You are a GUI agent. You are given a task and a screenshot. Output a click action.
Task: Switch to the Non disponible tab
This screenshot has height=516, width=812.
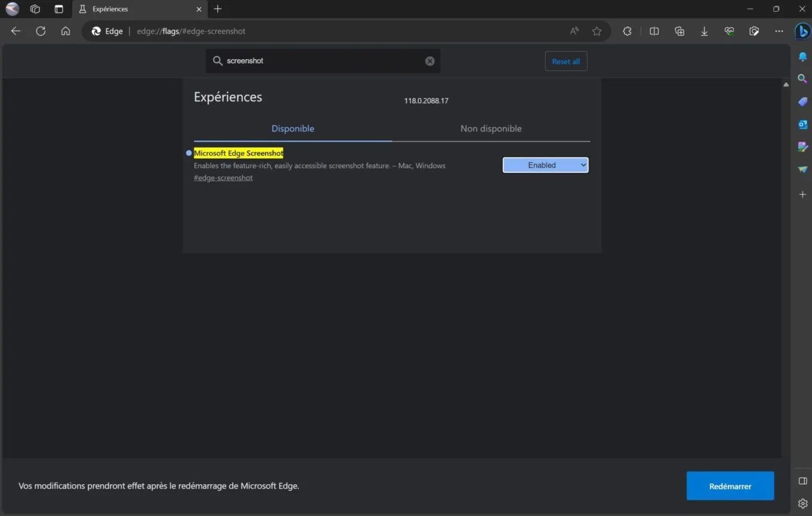(x=491, y=128)
